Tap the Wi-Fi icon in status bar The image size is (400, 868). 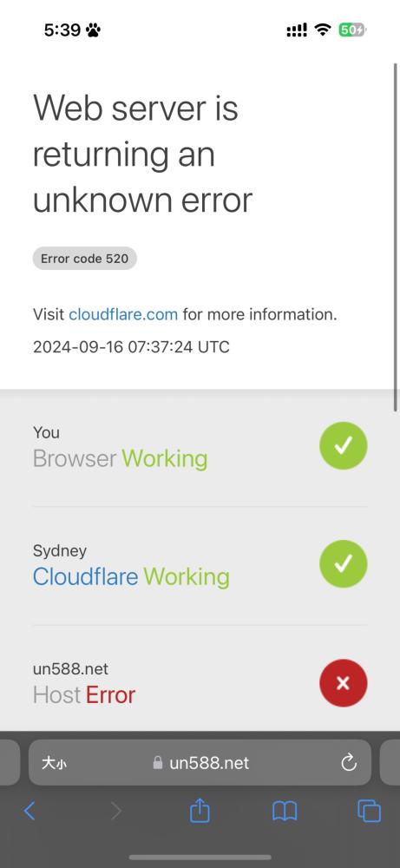pos(322,30)
